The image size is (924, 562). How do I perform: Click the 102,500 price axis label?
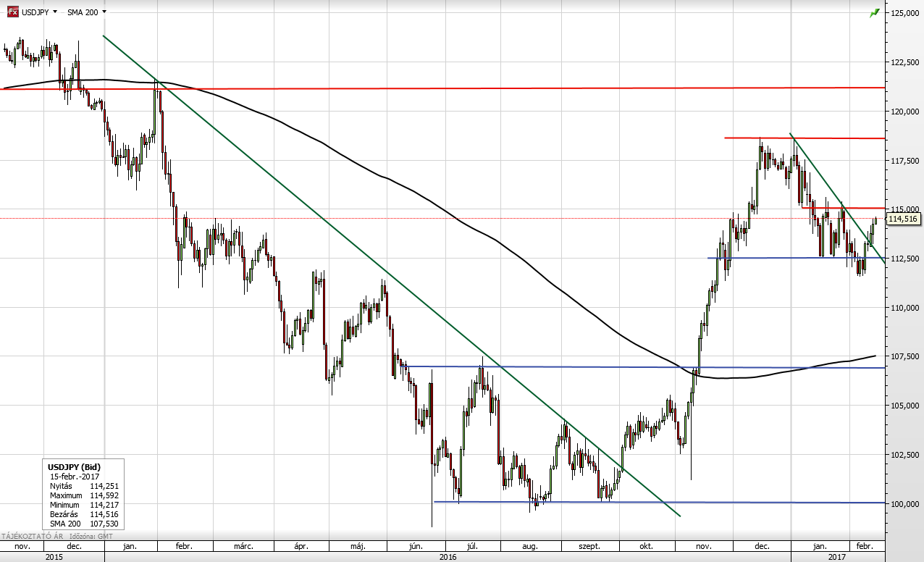click(x=905, y=455)
